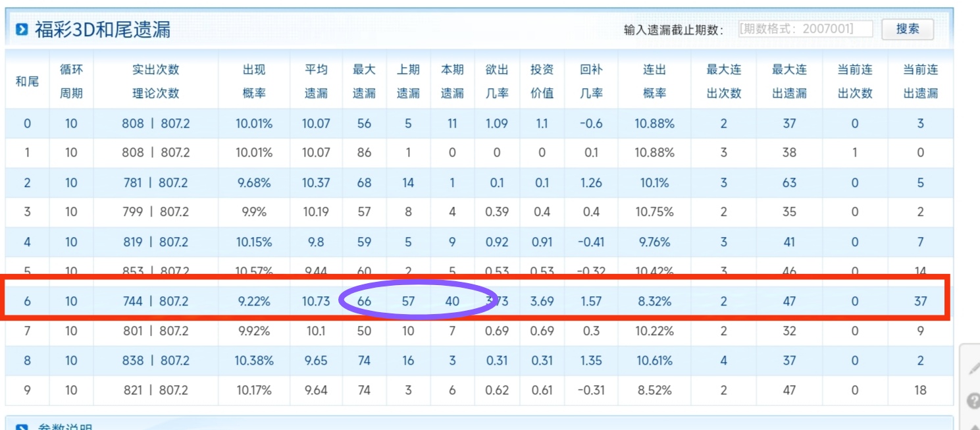Click the 799 | 807.2 cell
Screen dimensions: 980x430
(x=155, y=212)
